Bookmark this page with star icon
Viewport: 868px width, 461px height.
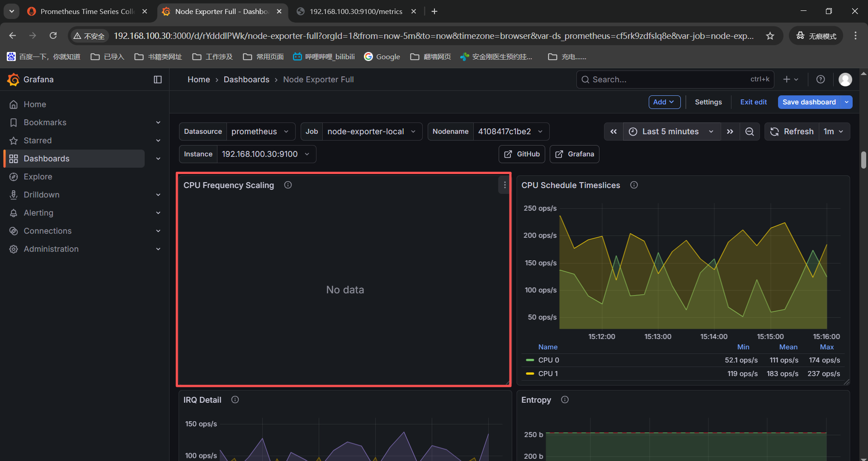pyautogui.click(x=770, y=36)
